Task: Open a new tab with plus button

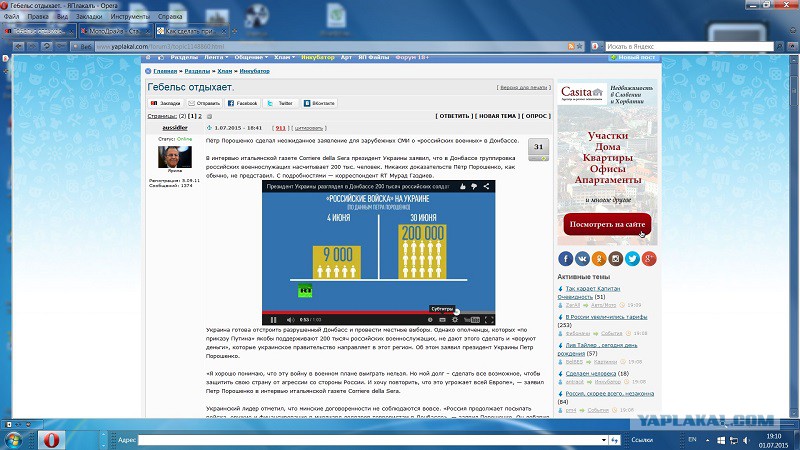Action: click(235, 31)
